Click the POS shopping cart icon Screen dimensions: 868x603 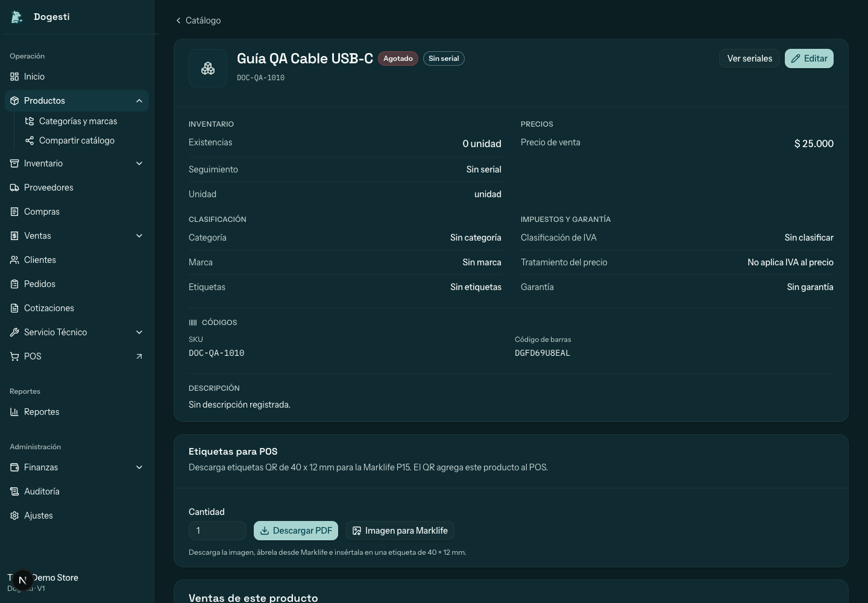(x=14, y=356)
